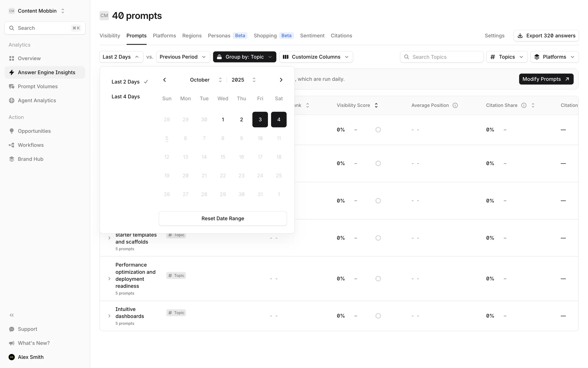Viewport: 588px width, 368px height.
Task: Open the Previous Period comparison dropdown
Action: click(183, 57)
